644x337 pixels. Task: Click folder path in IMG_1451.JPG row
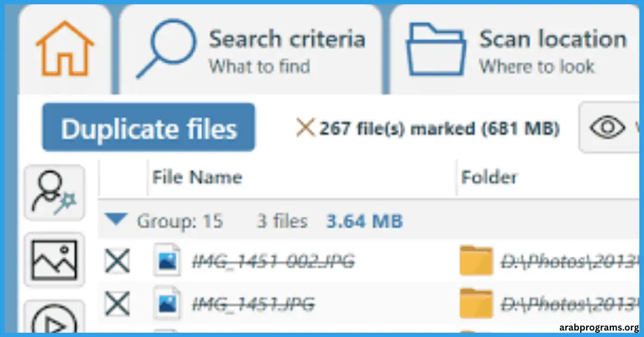pos(571,305)
